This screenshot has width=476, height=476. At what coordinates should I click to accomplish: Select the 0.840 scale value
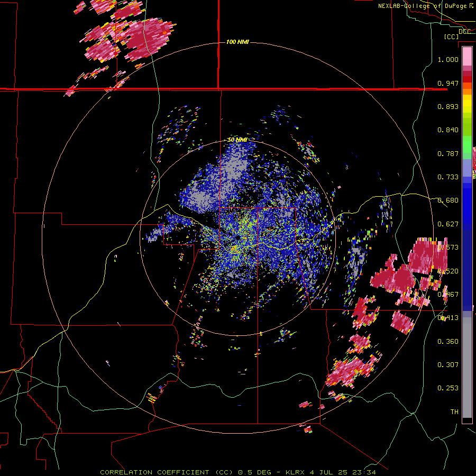tap(448, 130)
